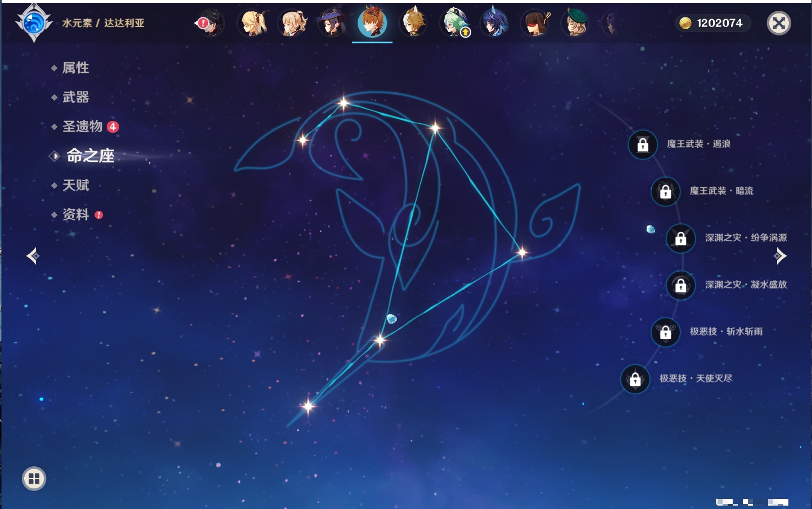This screenshot has width=812, height=509.
Task: Click the lock icon for 魔王武装・遏浪
Action: point(643,145)
